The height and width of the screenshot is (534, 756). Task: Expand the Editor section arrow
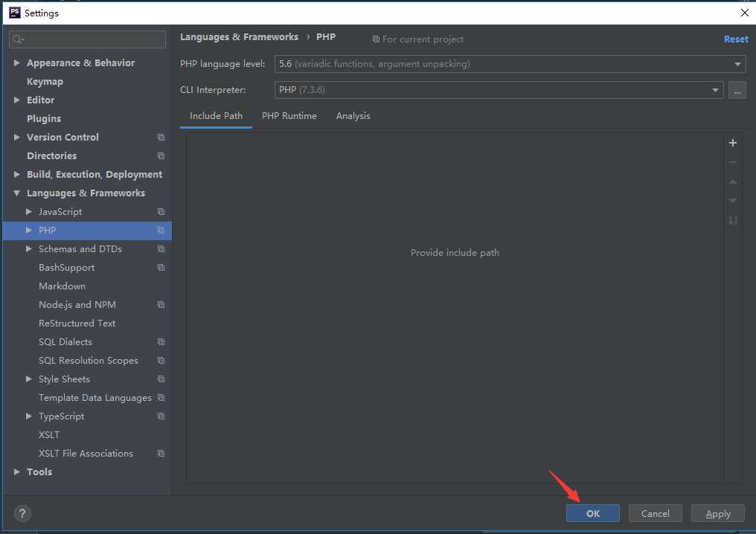tap(17, 100)
